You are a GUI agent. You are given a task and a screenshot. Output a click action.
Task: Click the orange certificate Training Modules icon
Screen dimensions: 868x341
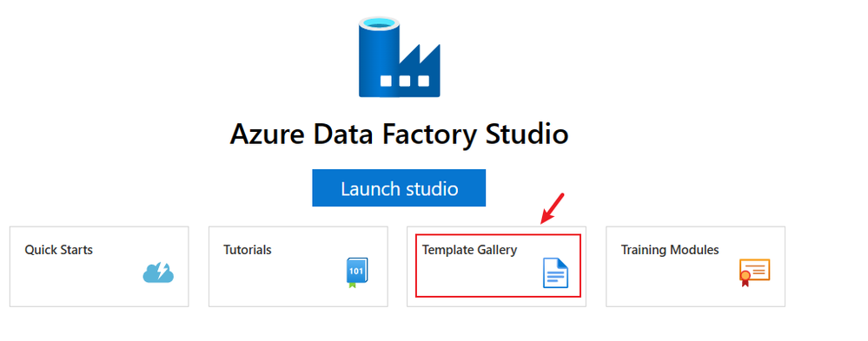[754, 272]
